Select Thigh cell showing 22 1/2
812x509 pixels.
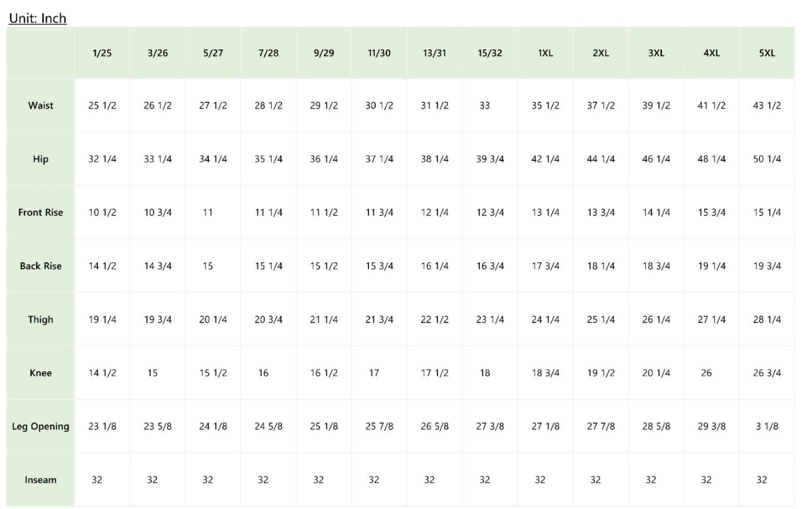point(434,319)
